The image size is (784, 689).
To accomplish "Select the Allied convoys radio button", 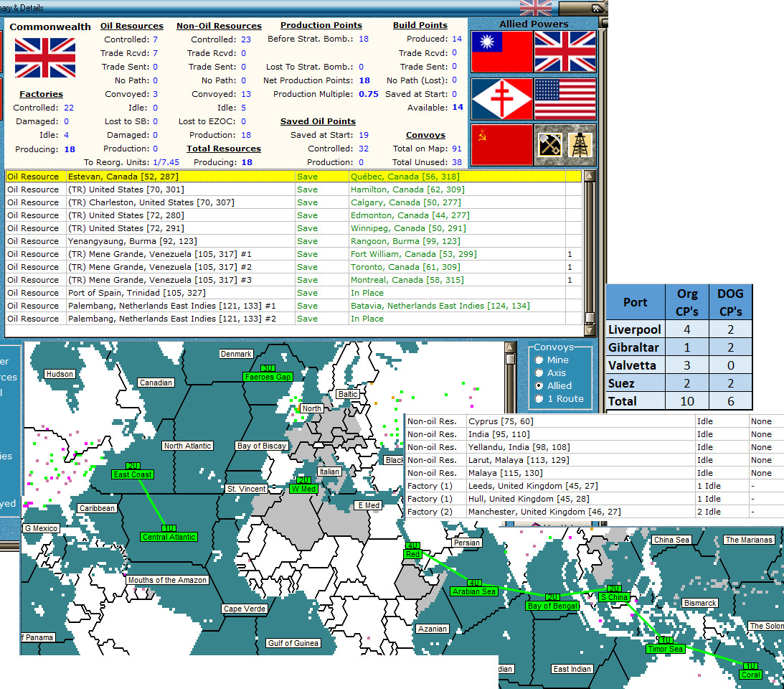I will tap(539, 386).
